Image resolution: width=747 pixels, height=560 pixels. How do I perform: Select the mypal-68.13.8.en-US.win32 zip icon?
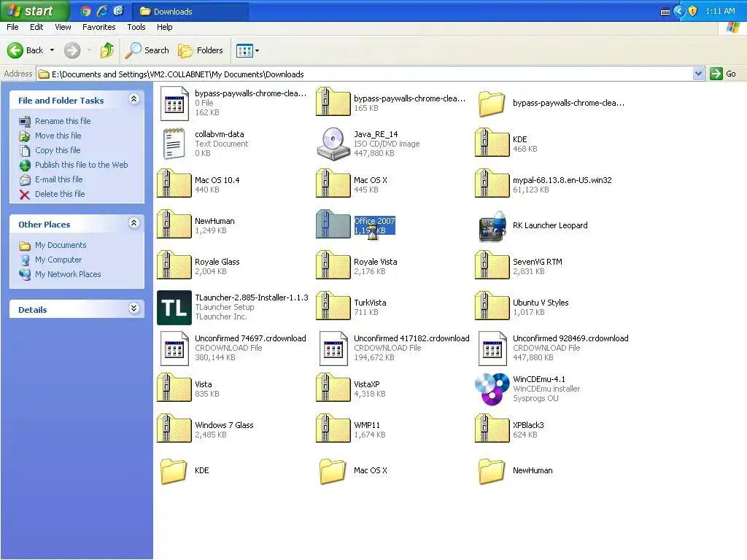tap(492, 183)
